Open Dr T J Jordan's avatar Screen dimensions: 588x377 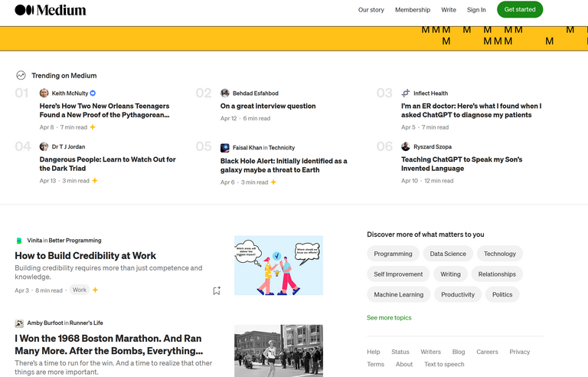[44, 146]
